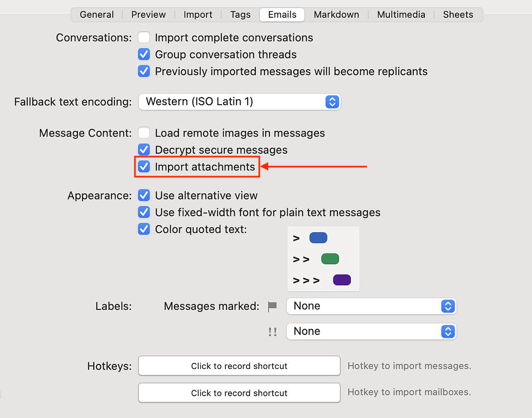This screenshot has height=418, width=532.
Task: Open the priority messages label dropdown
Action: coord(371,331)
